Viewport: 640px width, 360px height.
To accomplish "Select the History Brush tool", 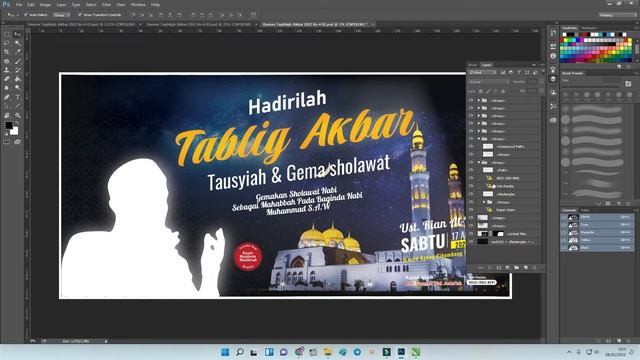I will click(17, 70).
